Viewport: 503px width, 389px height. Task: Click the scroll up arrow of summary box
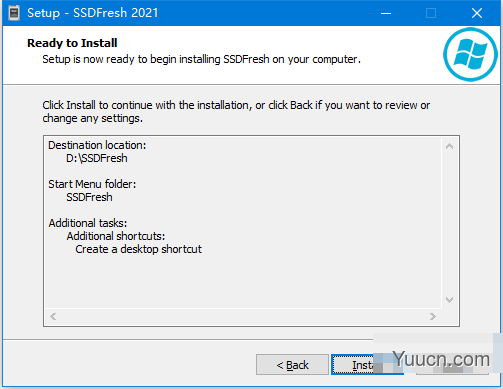449,146
